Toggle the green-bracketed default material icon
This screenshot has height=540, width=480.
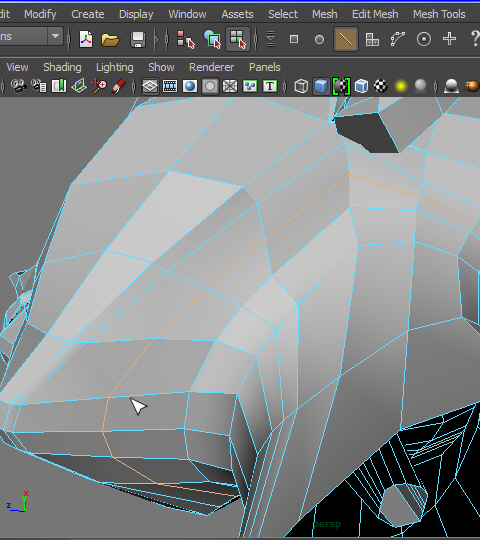click(341, 86)
